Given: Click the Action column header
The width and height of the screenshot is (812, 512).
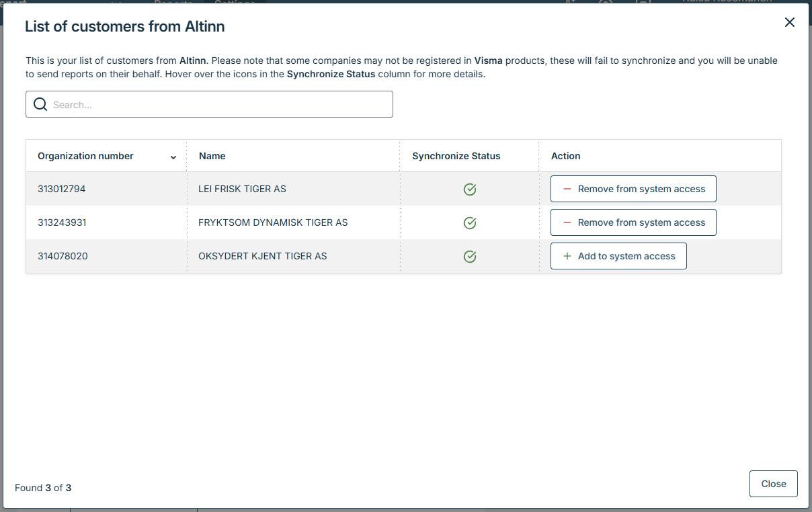Looking at the screenshot, I should (565, 156).
